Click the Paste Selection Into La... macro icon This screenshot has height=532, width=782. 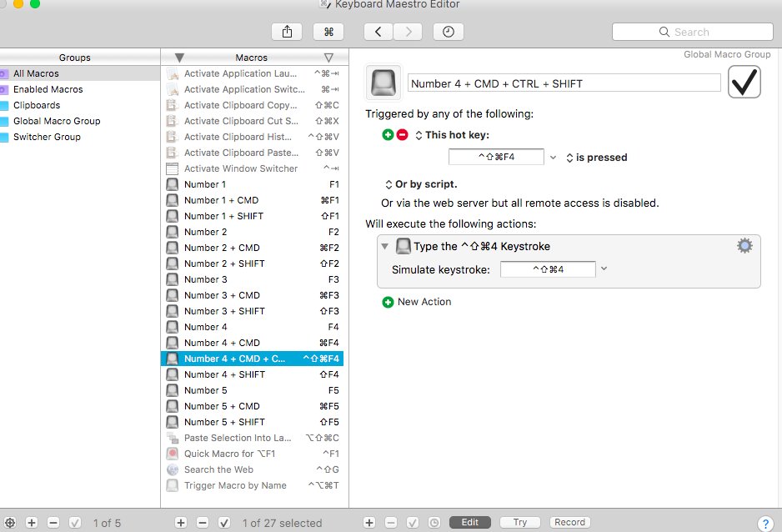[173, 438]
